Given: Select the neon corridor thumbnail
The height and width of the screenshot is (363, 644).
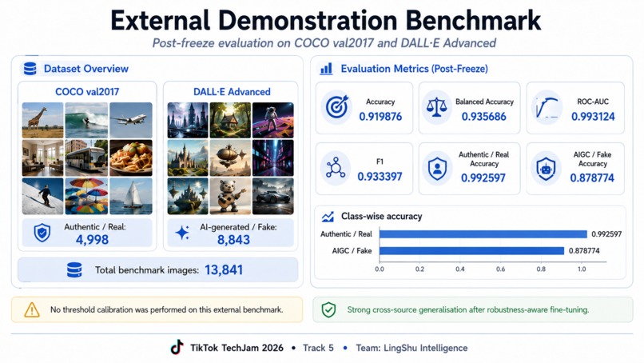Looking at the screenshot, I should 272,158.
